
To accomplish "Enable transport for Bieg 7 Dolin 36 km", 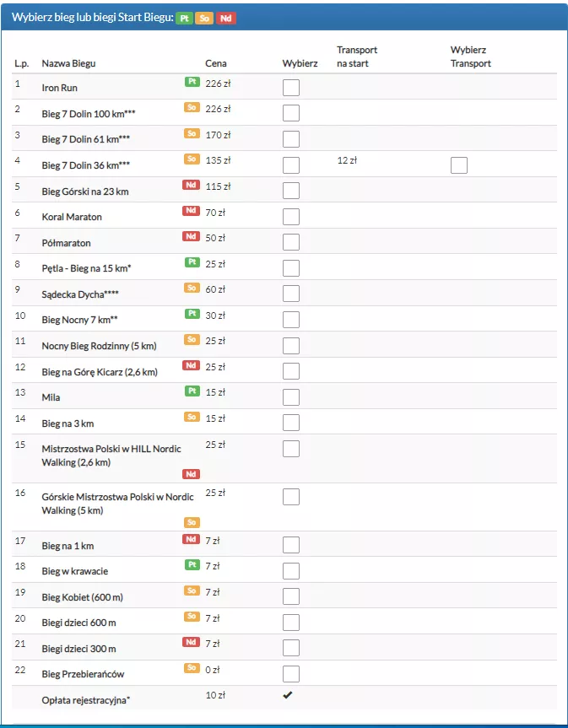I will click(x=458, y=165).
